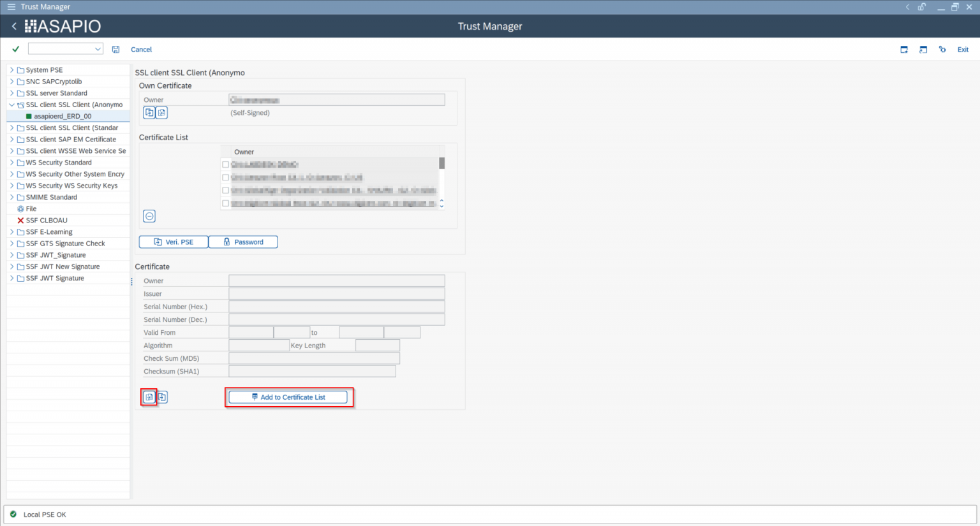The width and height of the screenshot is (980, 526).
Task: Select the SSL server Standard tree item
Action: click(57, 93)
